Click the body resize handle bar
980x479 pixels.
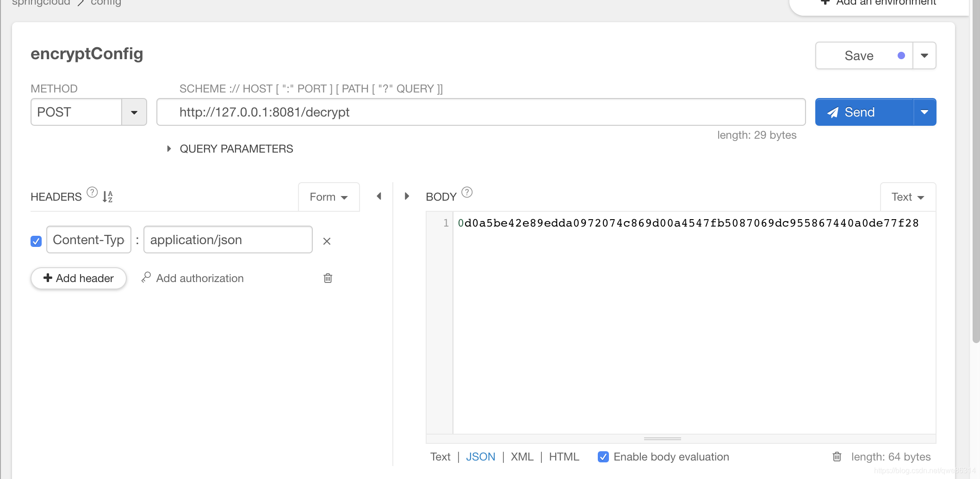(x=662, y=438)
